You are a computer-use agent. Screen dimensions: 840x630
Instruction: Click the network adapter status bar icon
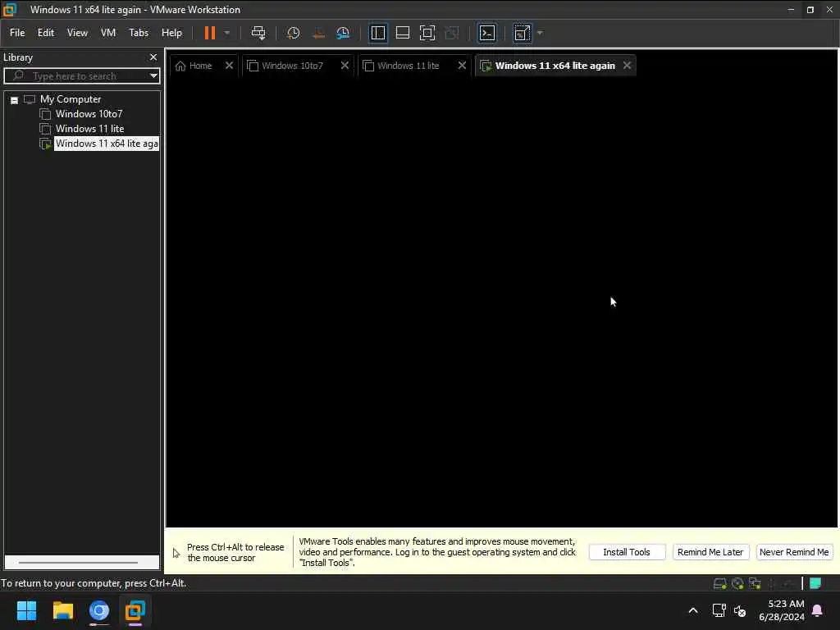(x=756, y=583)
